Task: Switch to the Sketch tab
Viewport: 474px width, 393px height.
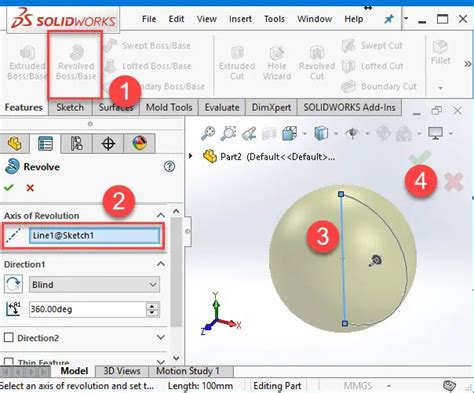Action: pos(70,107)
